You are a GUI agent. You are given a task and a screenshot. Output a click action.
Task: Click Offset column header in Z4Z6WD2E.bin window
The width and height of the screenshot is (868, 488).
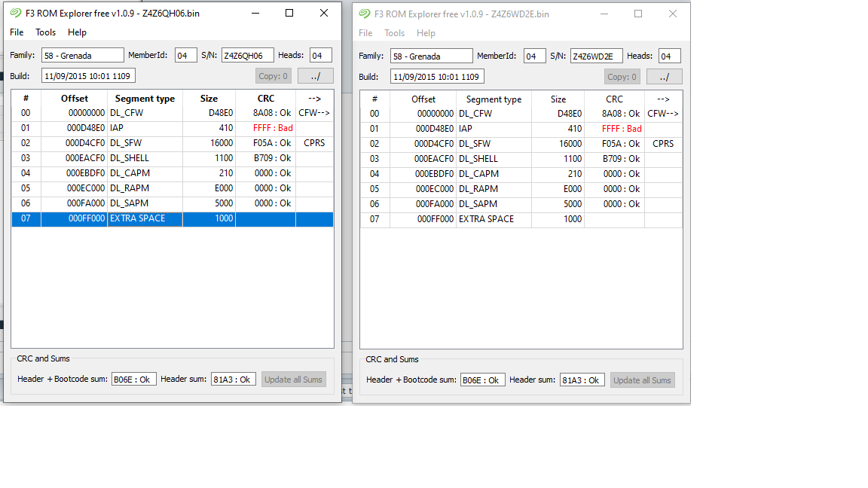(423, 99)
